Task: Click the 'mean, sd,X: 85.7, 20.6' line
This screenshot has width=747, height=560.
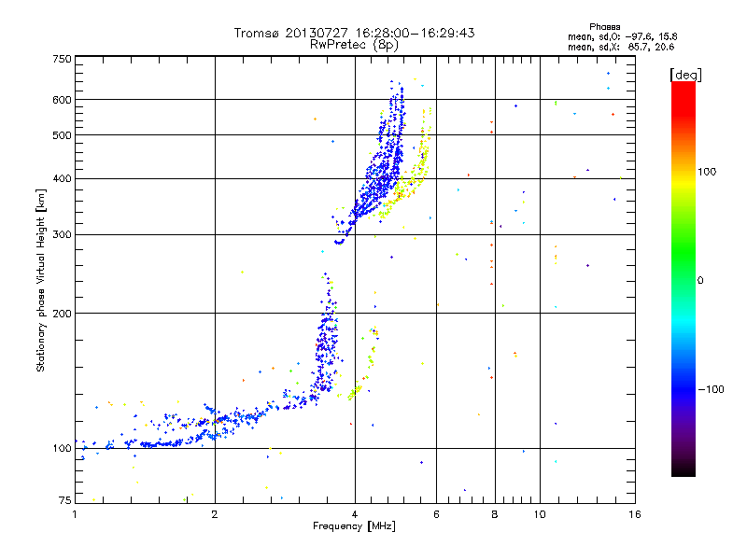Action: click(x=621, y=47)
